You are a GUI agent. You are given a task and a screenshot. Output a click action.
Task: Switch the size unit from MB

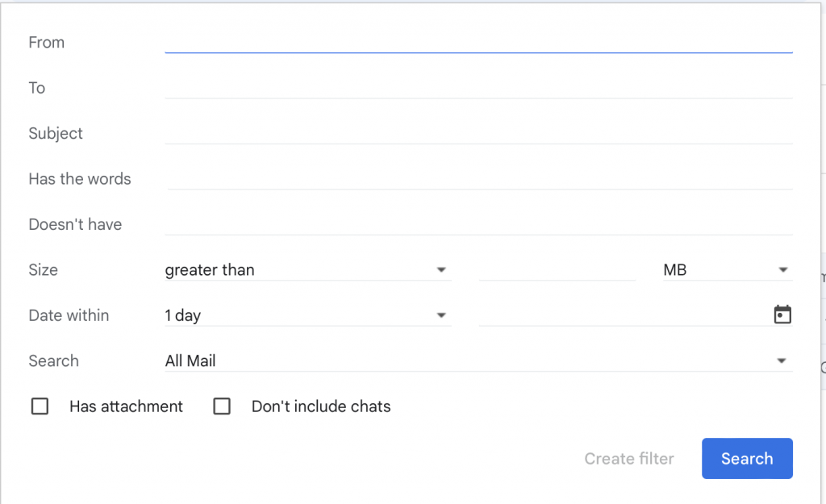[726, 270]
